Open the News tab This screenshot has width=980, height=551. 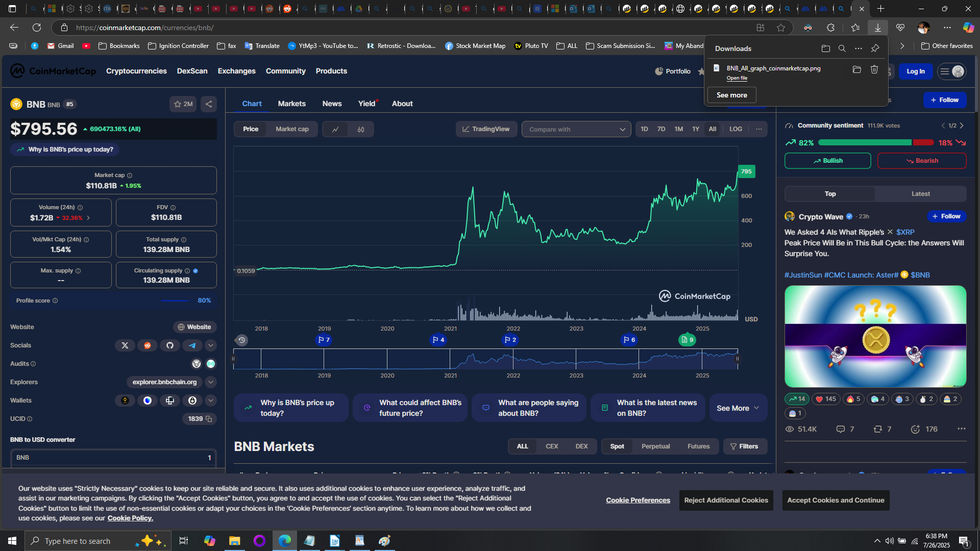click(332, 104)
